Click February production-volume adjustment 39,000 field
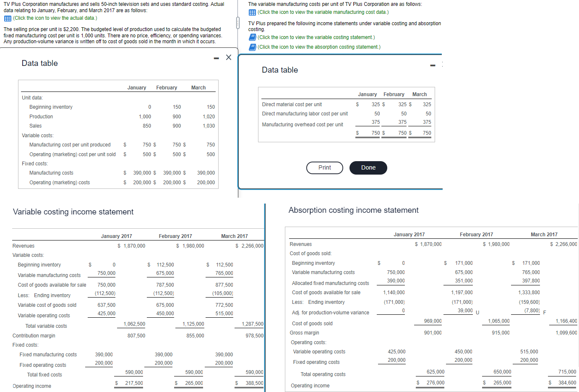The width and height of the screenshot is (579, 392). point(465,311)
